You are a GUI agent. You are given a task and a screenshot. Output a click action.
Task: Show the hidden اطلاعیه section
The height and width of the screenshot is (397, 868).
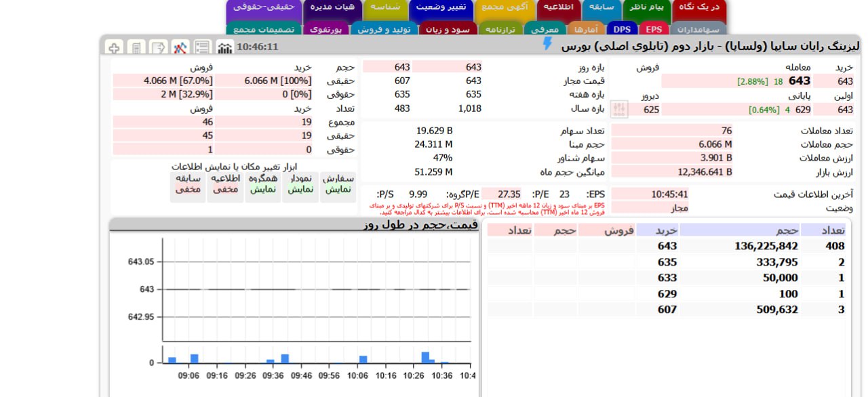pyautogui.click(x=226, y=184)
